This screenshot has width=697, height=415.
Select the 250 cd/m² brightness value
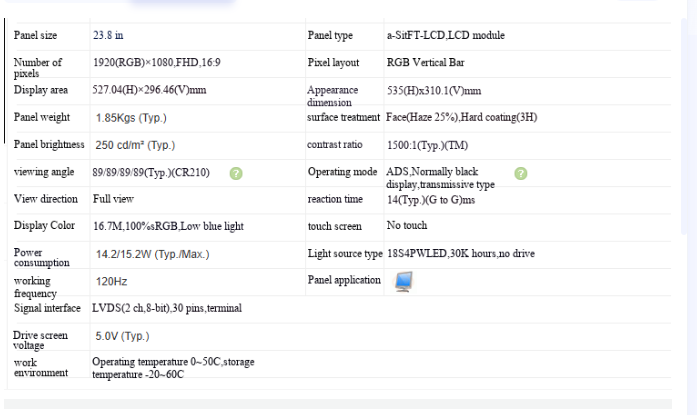[135, 145]
